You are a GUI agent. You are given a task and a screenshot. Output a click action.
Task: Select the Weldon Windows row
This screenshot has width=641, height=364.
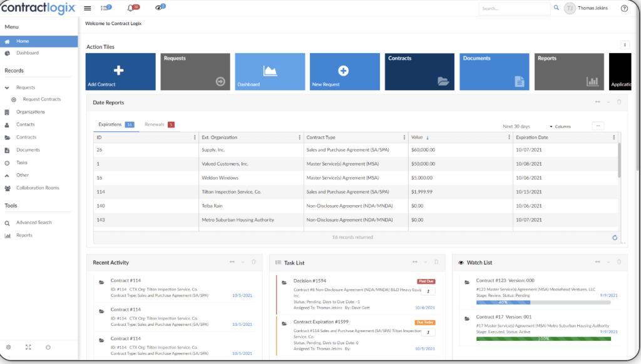(356, 178)
